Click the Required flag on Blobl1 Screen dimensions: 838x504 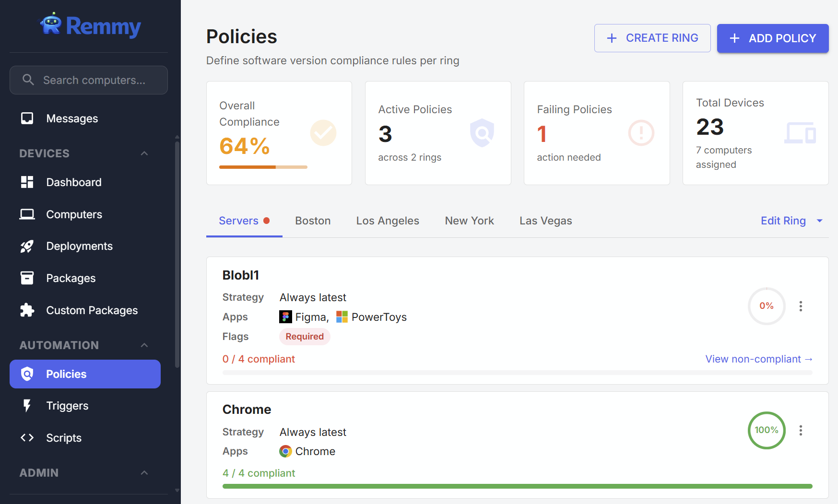click(305, 336)
